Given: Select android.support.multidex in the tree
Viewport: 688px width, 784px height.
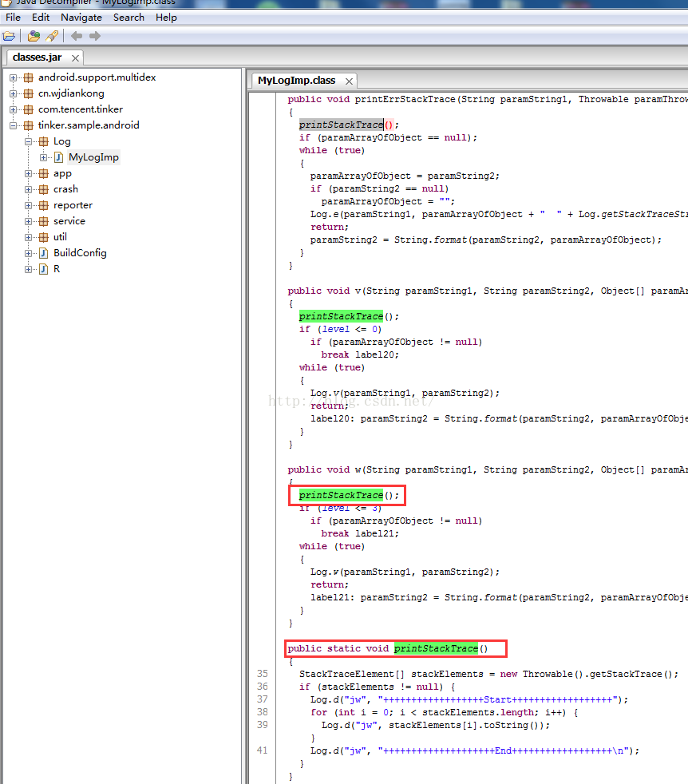Looking at the screenshot, I should click(97, 77).
